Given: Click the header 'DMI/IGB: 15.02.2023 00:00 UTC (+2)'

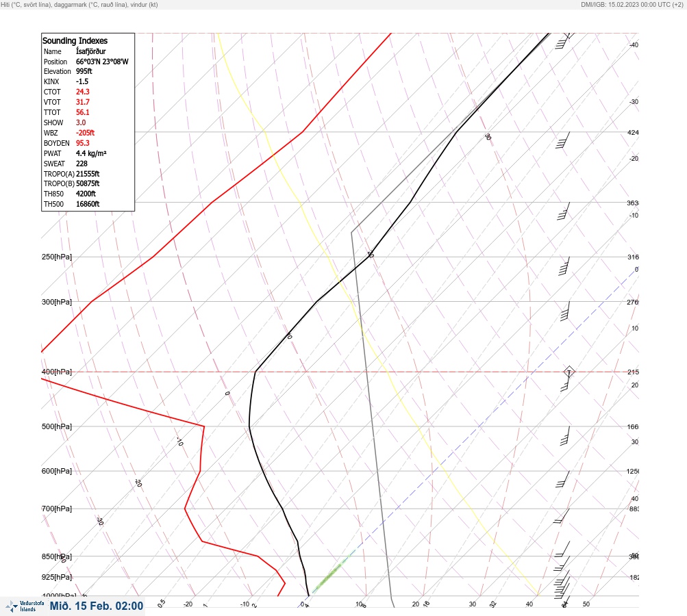Looking at the screenshot, I should pyautogui.click(x=632, y=4).
